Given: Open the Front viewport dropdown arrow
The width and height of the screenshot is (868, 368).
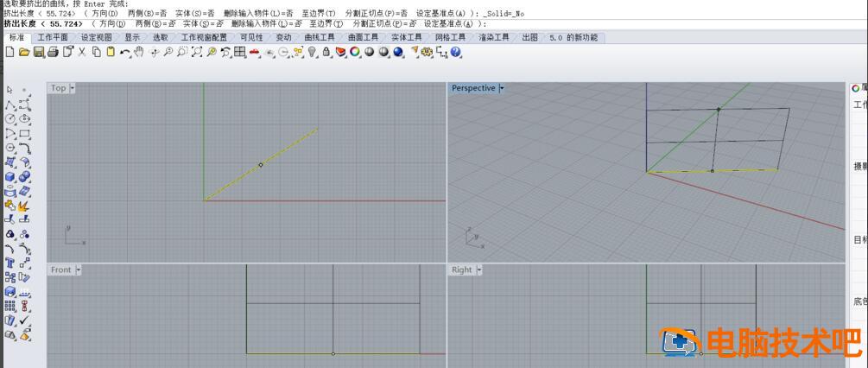Looking at the screenshot, I should [x=78, y=270].
